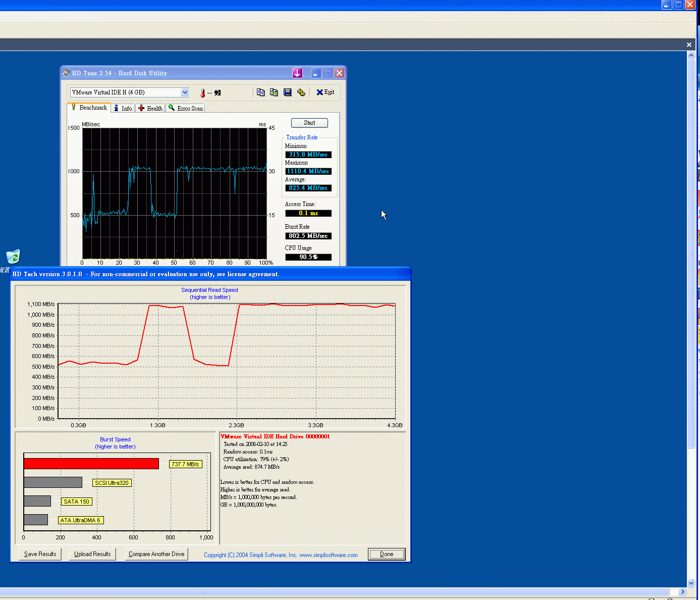
Task: Click Save Results in HD Tach
Action: point(40,554)
